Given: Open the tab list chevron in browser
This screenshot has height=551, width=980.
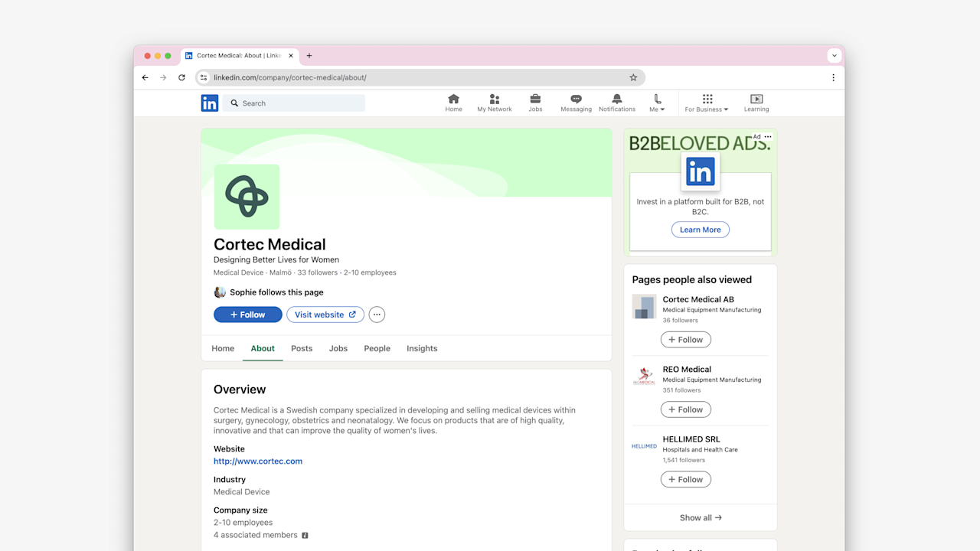Looking at the screenshot, I should [835, 55].
